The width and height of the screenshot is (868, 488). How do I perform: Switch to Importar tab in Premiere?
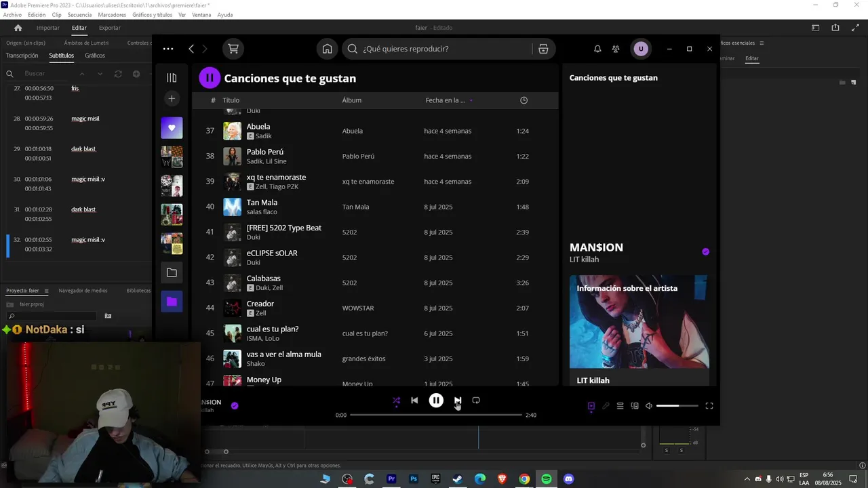click(x=48, y=28)
